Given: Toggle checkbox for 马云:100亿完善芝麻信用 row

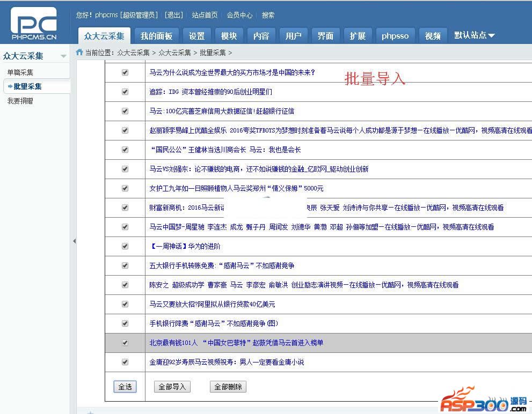Looking at the screenshot, I should (x=125, y=111).
